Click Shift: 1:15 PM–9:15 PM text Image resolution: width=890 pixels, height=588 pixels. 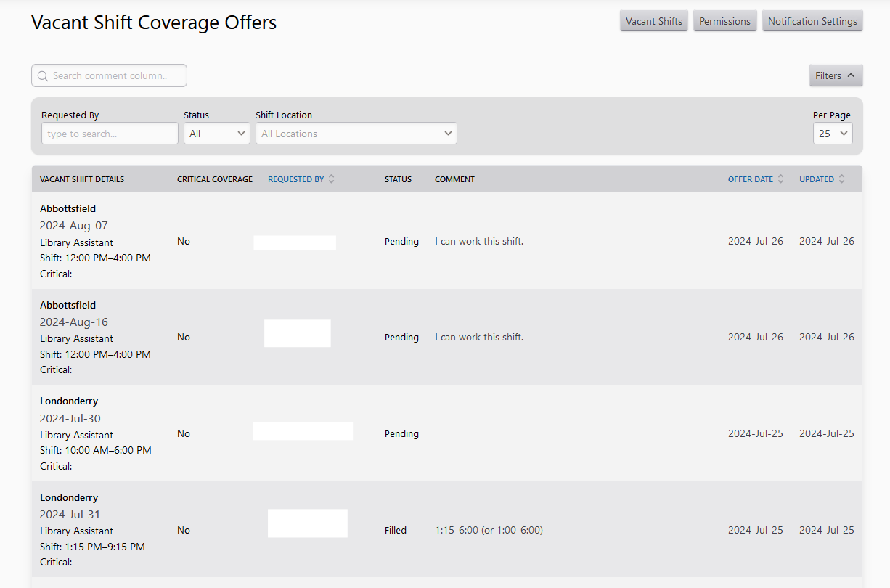(x=92, y=547)
